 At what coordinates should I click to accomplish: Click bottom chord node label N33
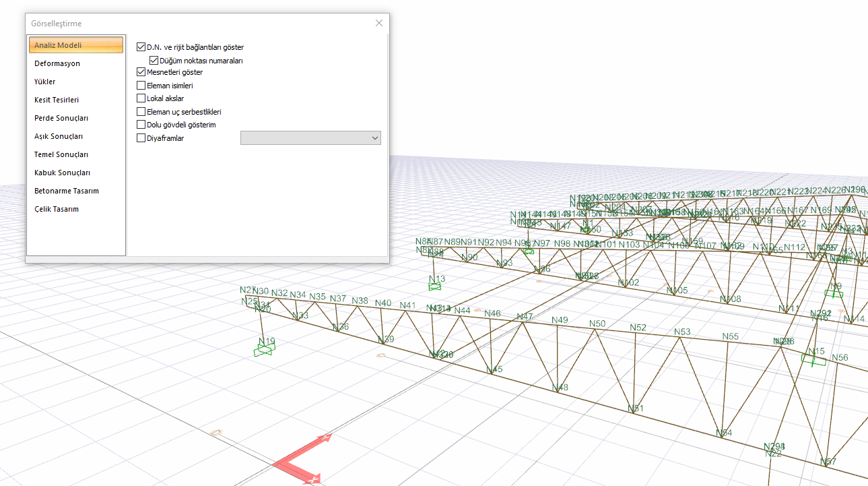pos(300,315)
